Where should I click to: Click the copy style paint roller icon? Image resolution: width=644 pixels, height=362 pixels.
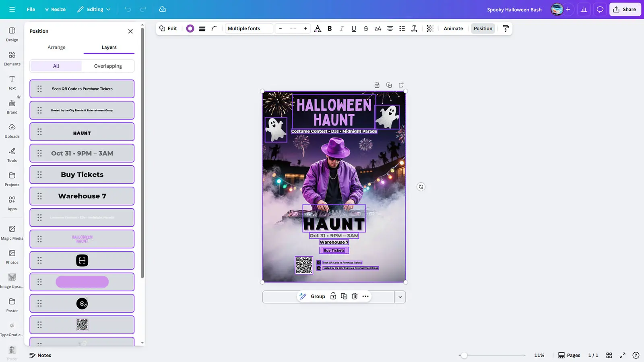(x=506, y=29)
